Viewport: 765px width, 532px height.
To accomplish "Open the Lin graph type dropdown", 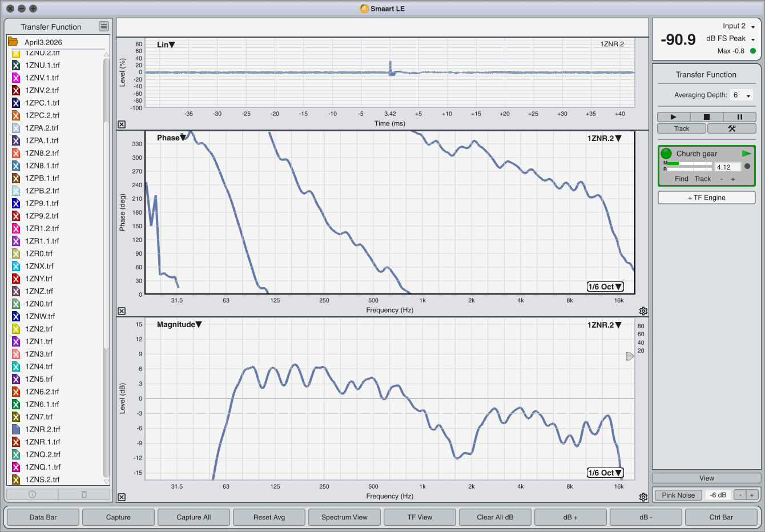I will point(166,45).
